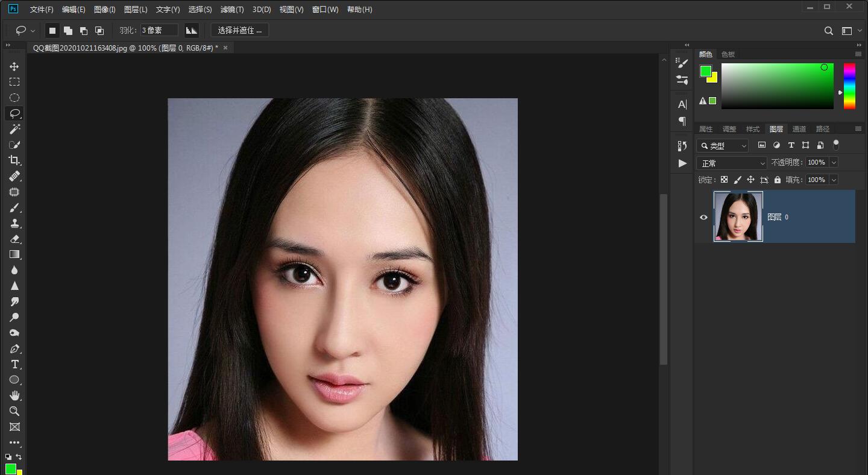The width and height of the screenshot is (868, 475).
Task: Open the blending mode dropdown showing 正常
Action: pos(731,162)
